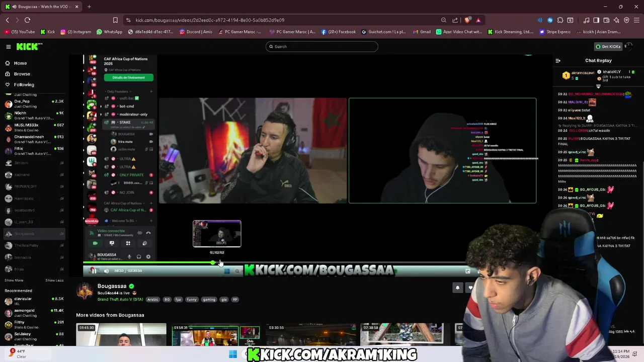Image resolution: width=644 pixels, height=362 pixels.
Task: Open the Stripe Express bookmark
Action: 556,32
